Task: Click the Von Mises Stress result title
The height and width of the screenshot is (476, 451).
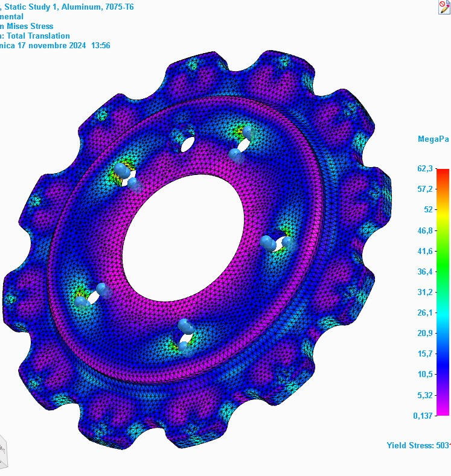Action: pos(27,26)
